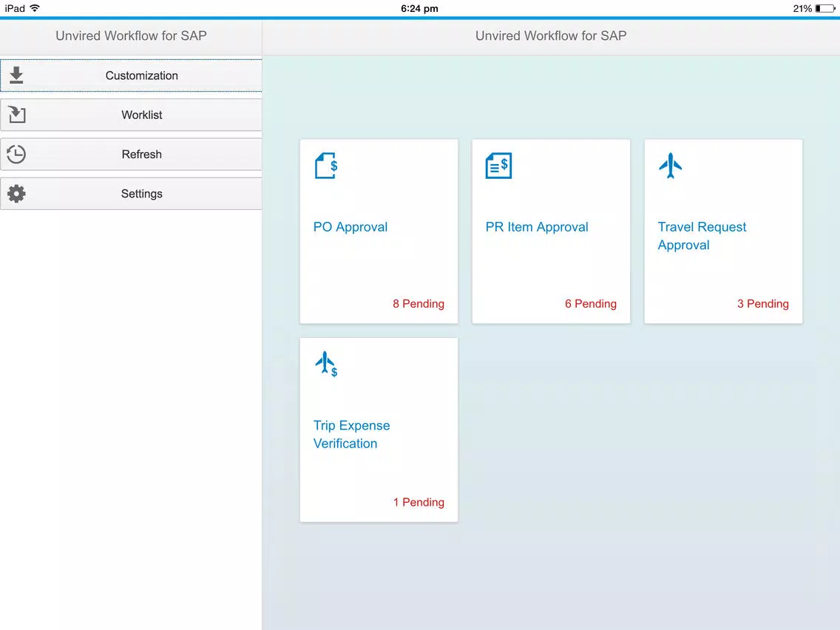Tap the main panel Unvired Workflow title
The width and height of the screenshot is (840, 630).
click(551, 36)
